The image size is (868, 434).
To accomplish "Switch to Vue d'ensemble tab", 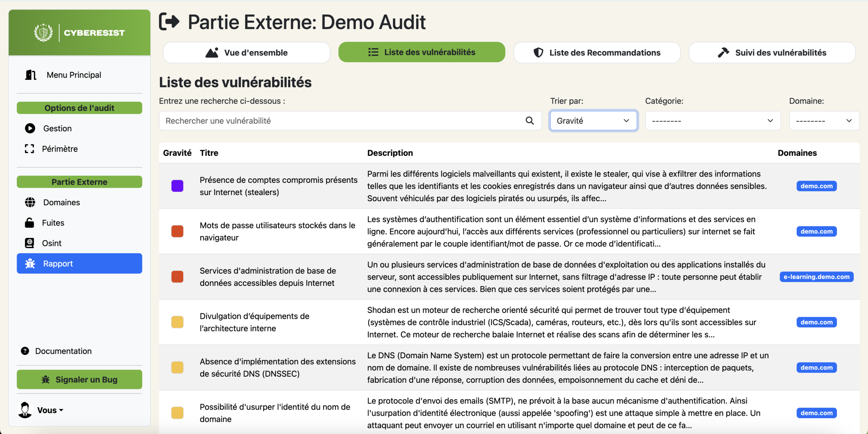I will pyautogui.click(x=246, y=53).
